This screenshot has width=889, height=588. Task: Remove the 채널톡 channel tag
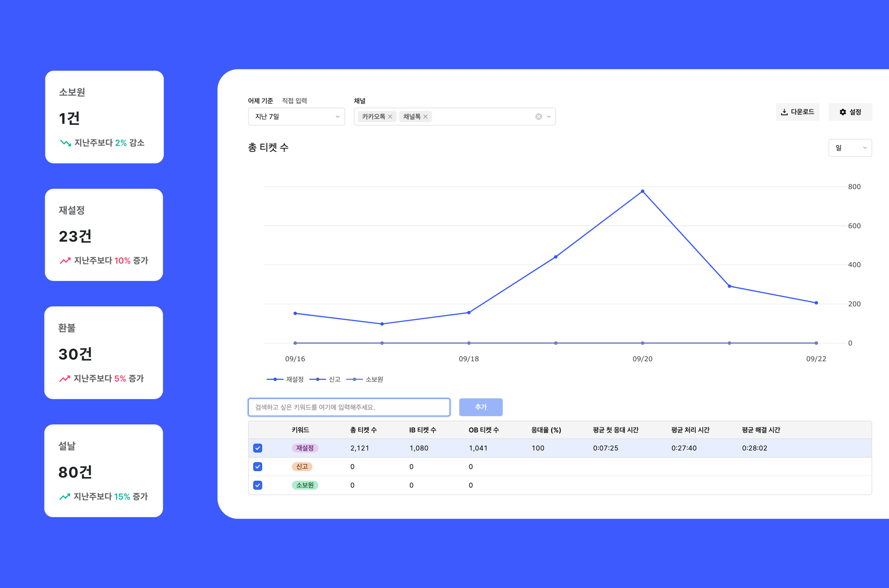click(425, 116)
